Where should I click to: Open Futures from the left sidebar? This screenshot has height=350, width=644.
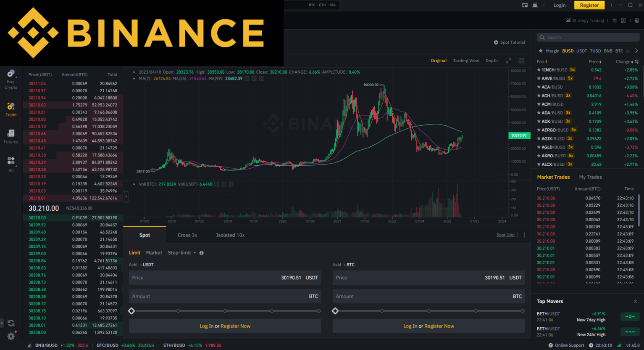coord(11,137)
